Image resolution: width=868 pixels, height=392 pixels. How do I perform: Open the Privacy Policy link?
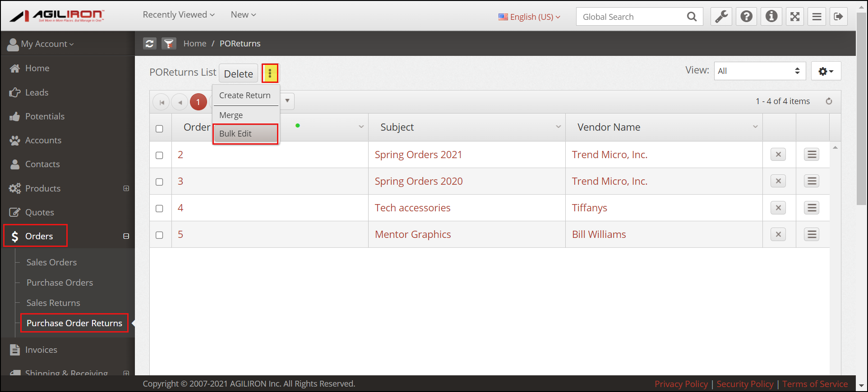point(681,384)
